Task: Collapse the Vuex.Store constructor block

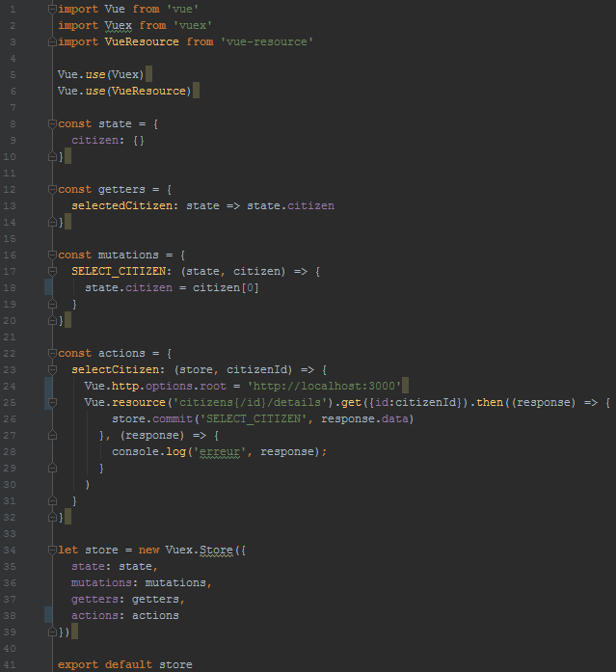Action: pyautogui.click(x=52, y=551)
